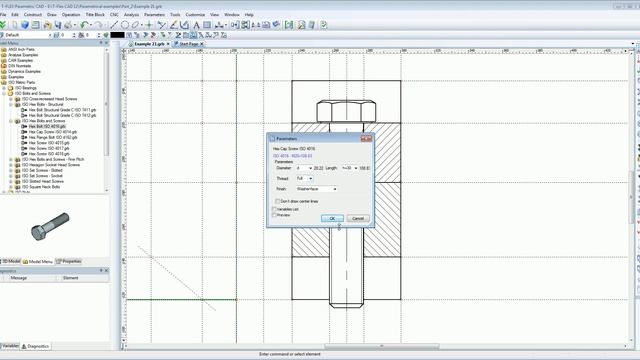
Task: Click the New document icon in the toolbar
Action: point(14,25)
